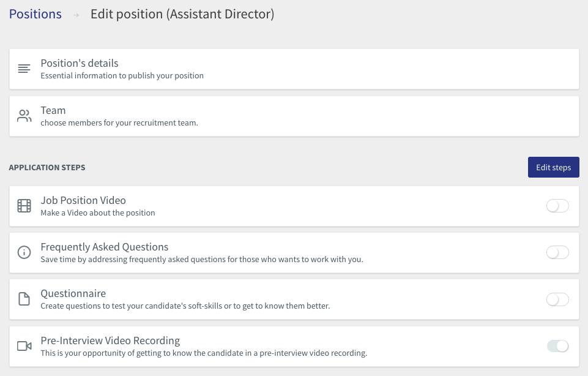
Task: Click the breadcrumb arrow separator
Action: point(76,15)
